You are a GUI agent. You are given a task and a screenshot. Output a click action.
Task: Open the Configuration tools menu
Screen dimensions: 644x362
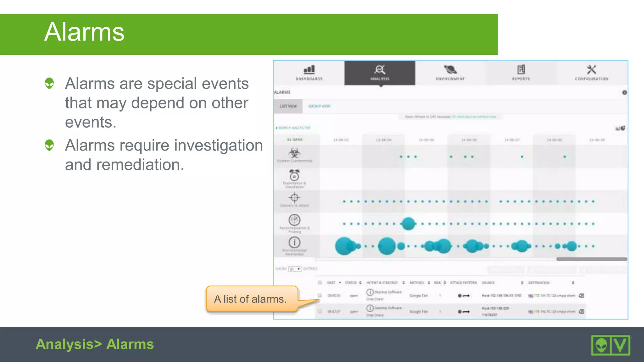pyautogui.click(x=591, y=73)
